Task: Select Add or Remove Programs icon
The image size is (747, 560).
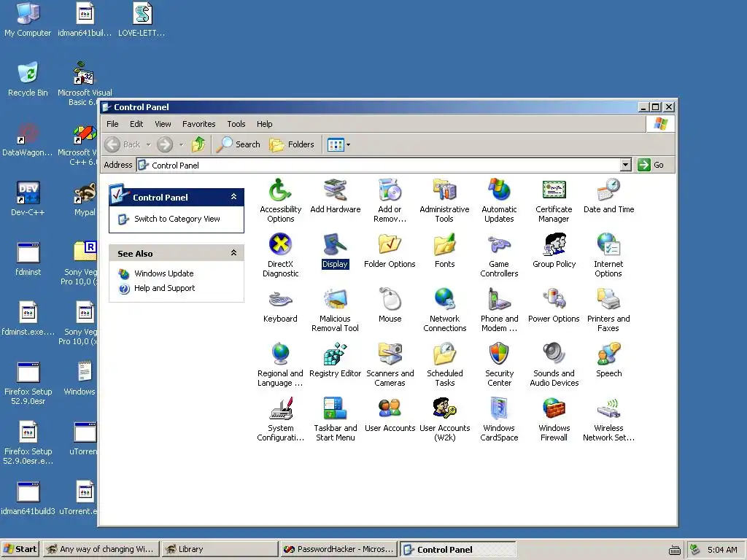Action: tap(390, 190)
